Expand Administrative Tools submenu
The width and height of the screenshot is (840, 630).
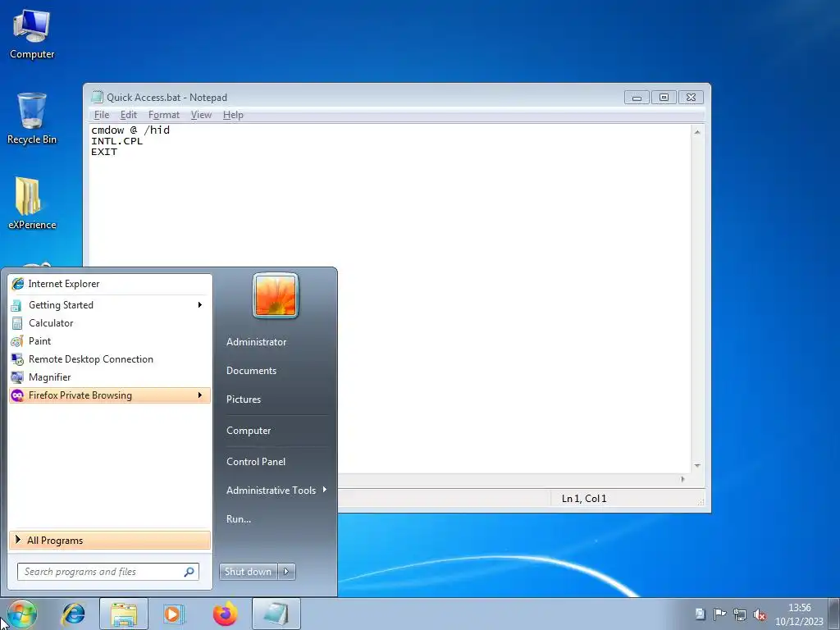click(x=276, y=491)
